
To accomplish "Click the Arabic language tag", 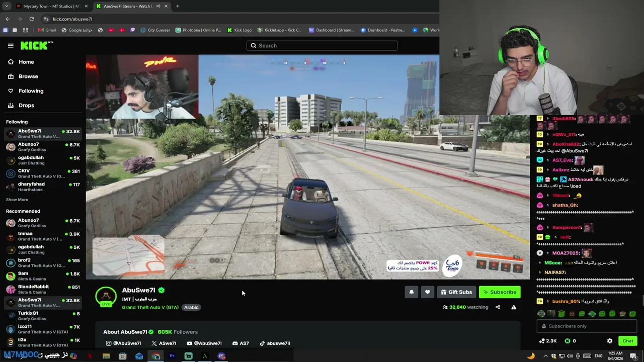I will 191,307.
